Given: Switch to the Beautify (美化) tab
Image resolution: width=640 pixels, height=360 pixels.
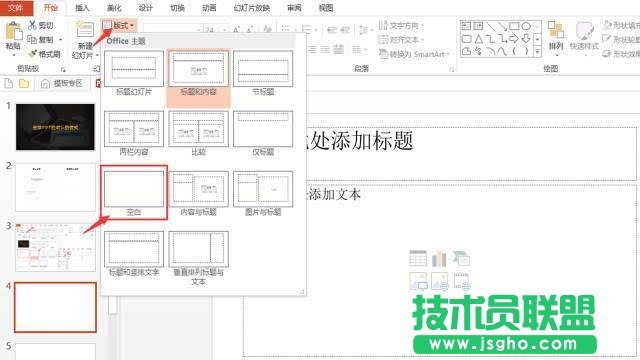Looking at the screenshot, I should (x=114, y=8).
